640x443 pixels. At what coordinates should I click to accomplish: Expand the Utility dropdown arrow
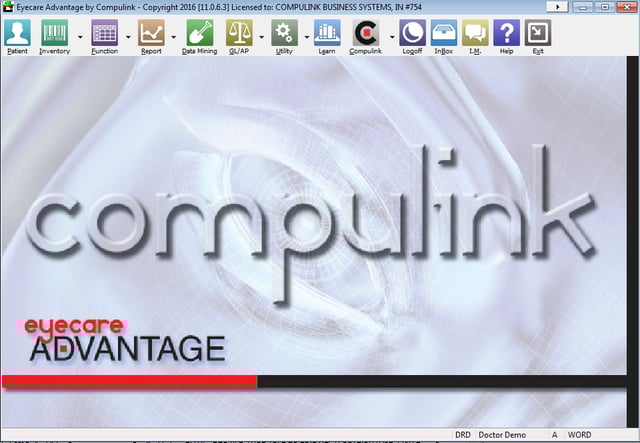coord(307,37)
